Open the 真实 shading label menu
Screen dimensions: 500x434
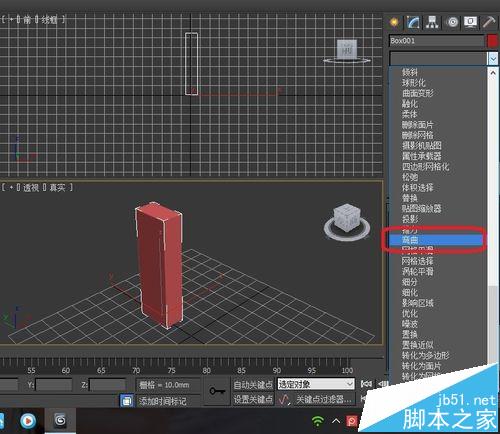(57, 188)
